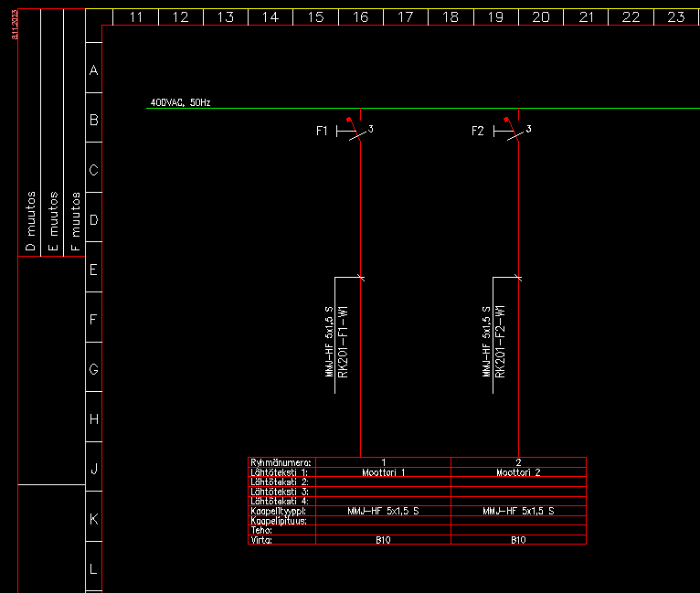Viewport: 700px width, 593px height.
Task: Select the Ryhmänumero row label
Action: (x=281, y=462)
